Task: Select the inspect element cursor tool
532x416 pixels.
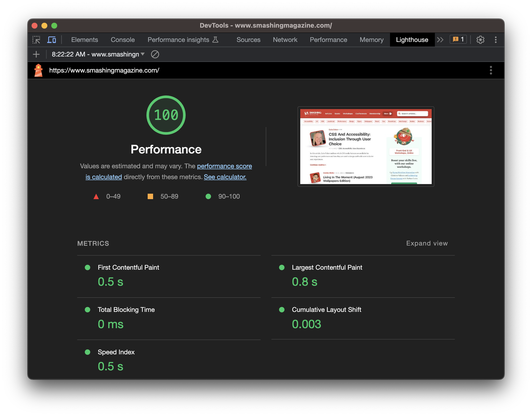Action: [36, 39]
